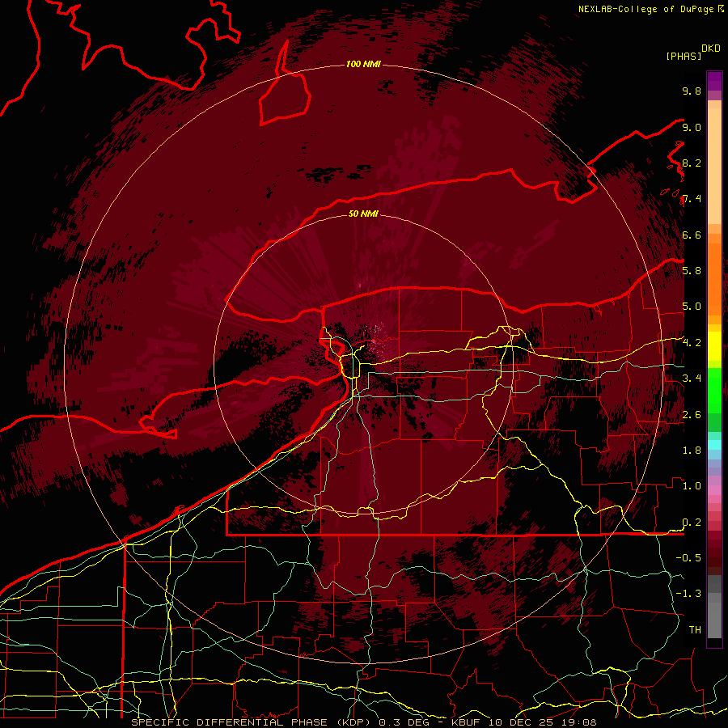Click the 8.2 legend value
Viewport: 728px width, 728px height.
click(x=692, y=163)
